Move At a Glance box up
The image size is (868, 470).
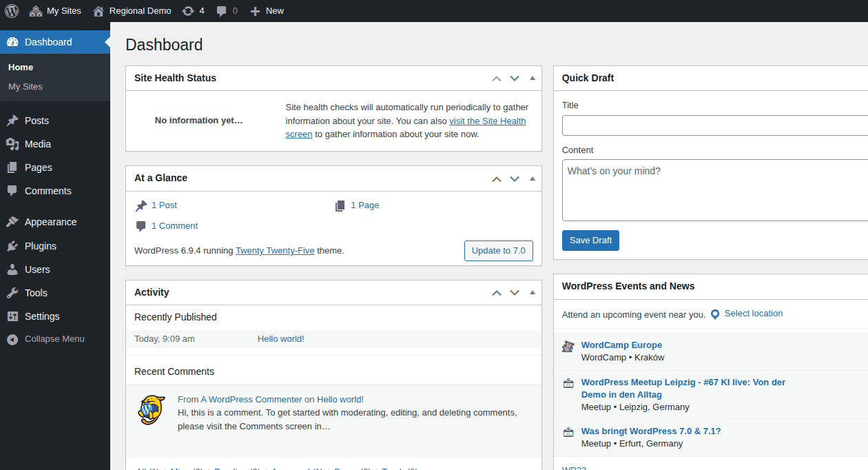[497, 178]
